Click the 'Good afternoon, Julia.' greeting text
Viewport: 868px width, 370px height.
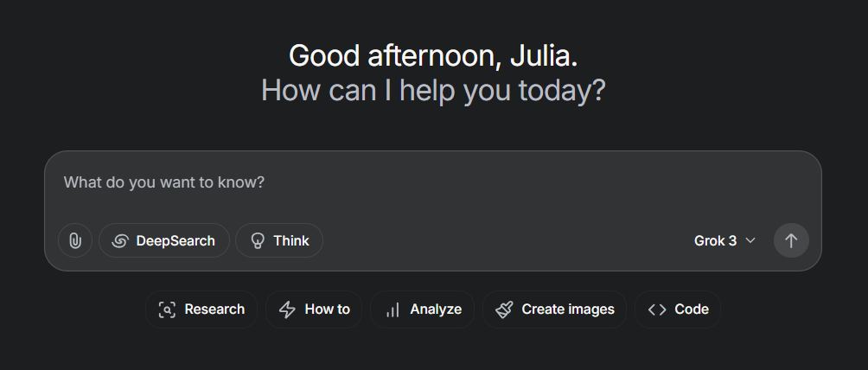pos(433,55)
